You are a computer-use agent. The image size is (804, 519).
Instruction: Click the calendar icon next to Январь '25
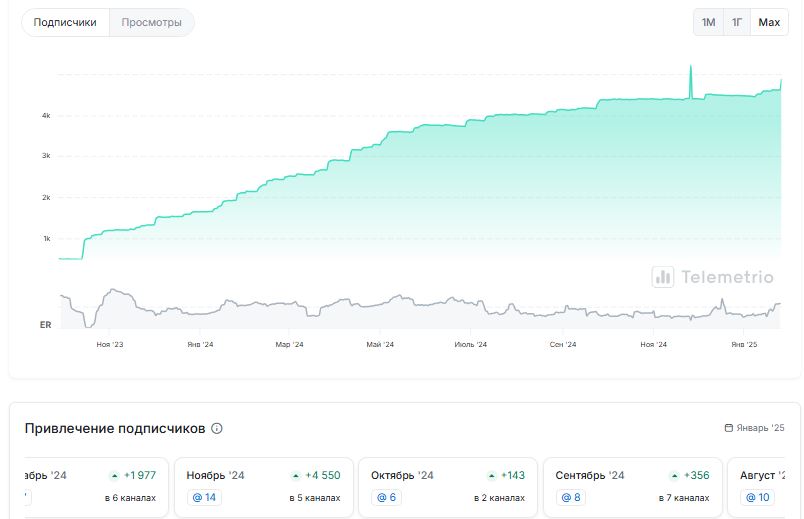coord(729,428)
